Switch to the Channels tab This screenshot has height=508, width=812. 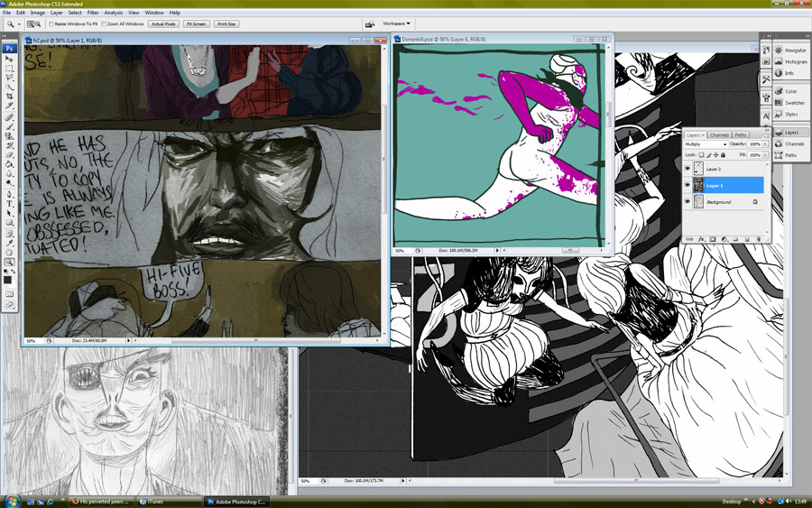coord(719,135)
